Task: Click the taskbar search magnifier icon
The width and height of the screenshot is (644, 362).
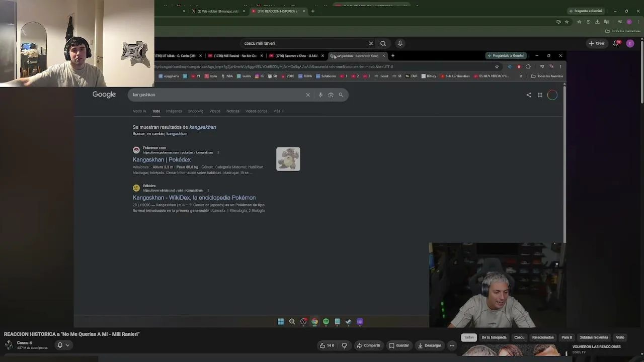Action: tap(292, 322)
